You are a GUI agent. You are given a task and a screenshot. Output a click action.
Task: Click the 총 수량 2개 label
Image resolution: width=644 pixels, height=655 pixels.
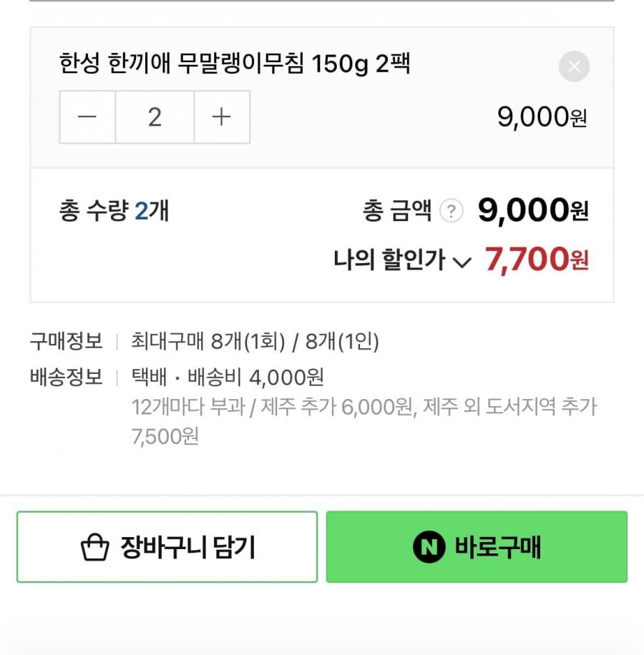[114, 212]
